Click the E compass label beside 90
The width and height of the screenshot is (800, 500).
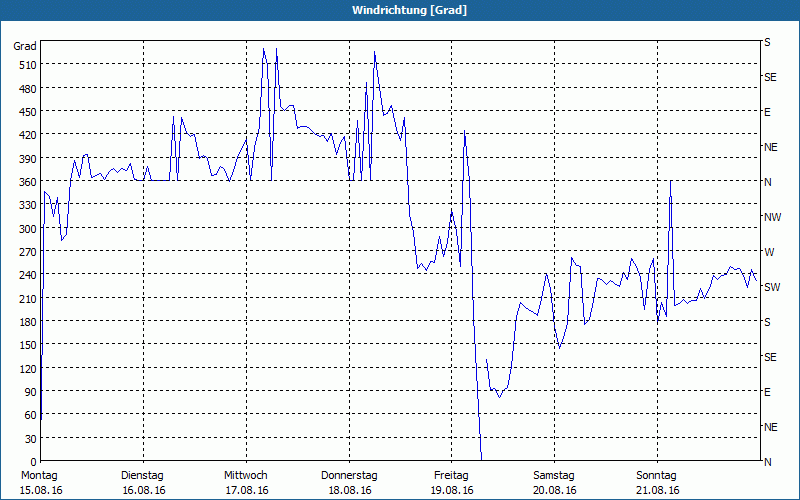click(x=767, y=392)
